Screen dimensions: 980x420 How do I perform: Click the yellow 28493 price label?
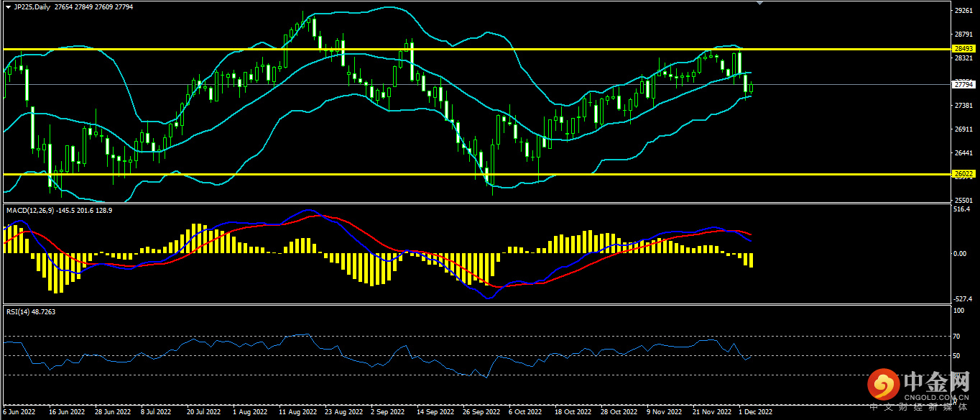tap(963, 49)
